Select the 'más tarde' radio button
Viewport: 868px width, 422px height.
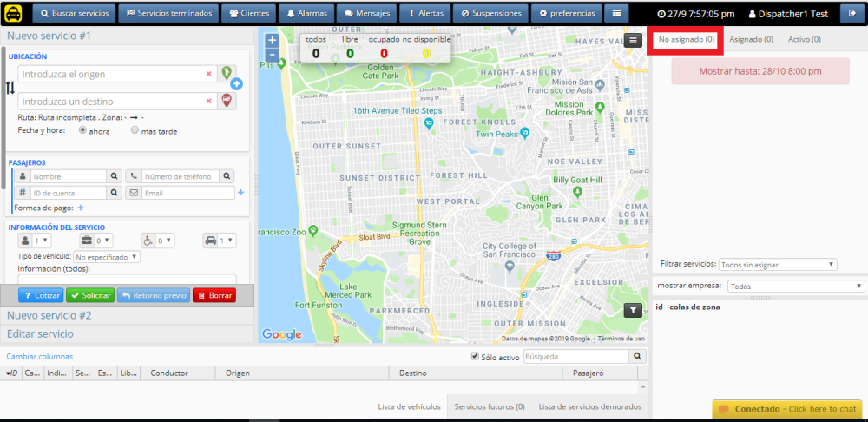tap(135, 131)
